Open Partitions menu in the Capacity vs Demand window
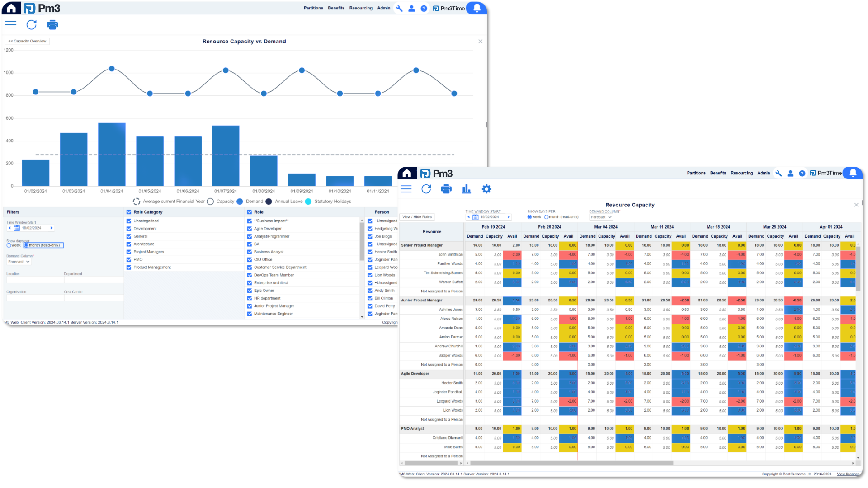 [x=313, y=8]
